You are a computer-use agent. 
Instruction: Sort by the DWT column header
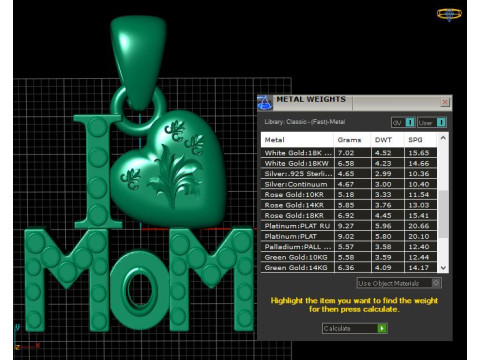[387, 140]
